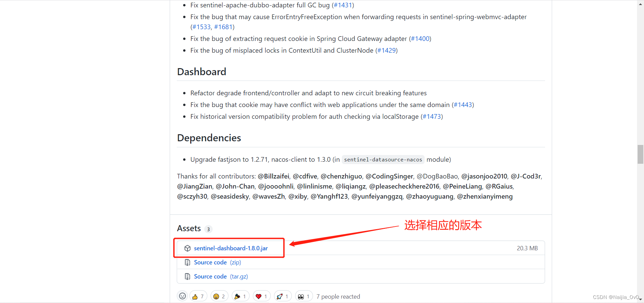Open issue #1431 link
Image resolution: width=644 pixels, height=303 pixels.
point(343,5)
